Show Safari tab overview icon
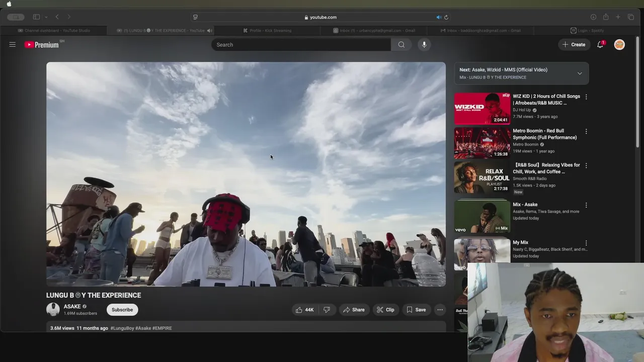 point(631,17)
